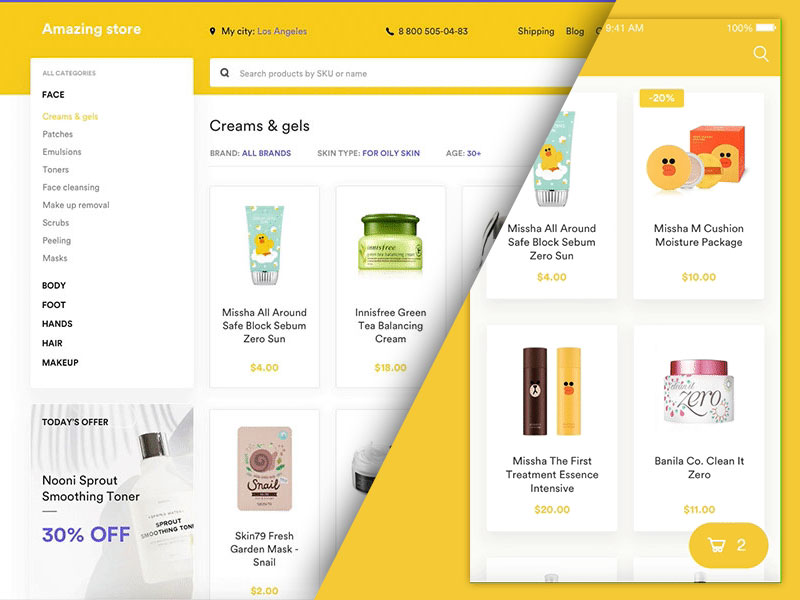800x600 pixels.
Task: Expand the MAKEUP category
Action: pos(60,363)
